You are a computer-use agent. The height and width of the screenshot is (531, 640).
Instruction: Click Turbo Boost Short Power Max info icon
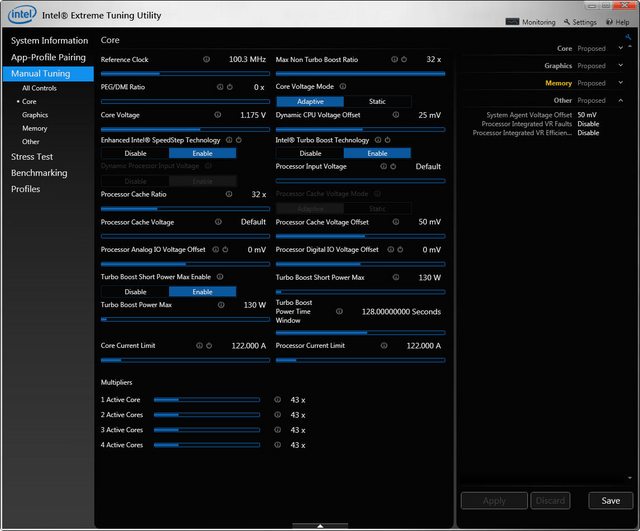[396, 277]
